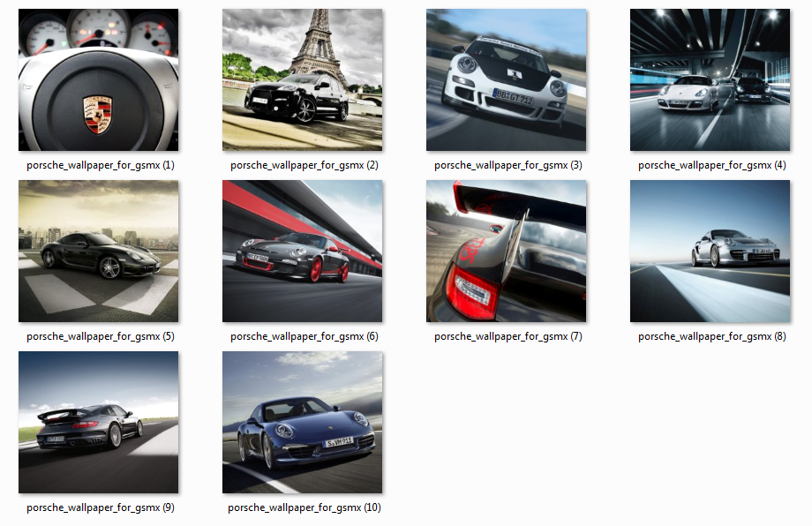The width and height of the screenshot is (812, 526).
Task: Click the filename porsche_wallpaper_for_gsmx (1)
Action: [x=101, y=165]
